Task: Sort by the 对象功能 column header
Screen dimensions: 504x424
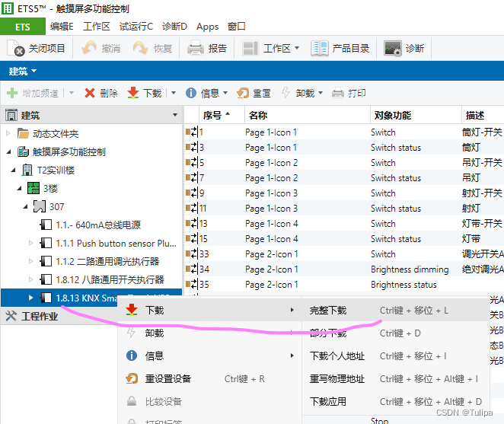Action: pyautogui.click(x=416, y=115)
